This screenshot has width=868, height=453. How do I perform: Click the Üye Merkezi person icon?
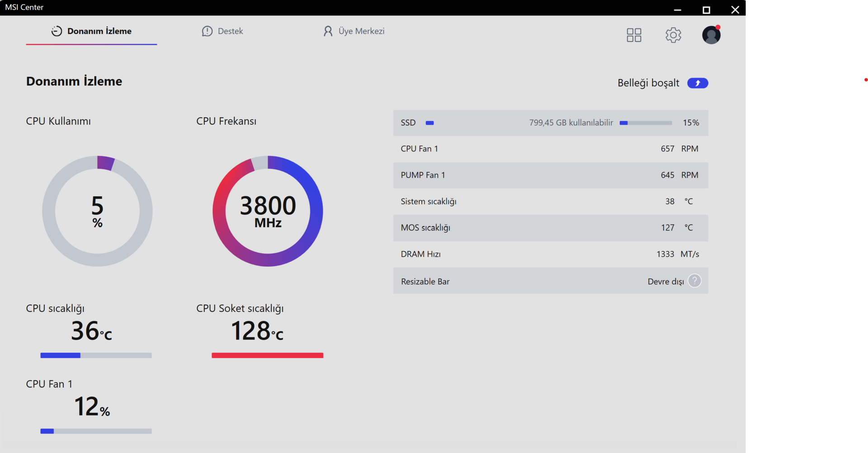[x=328, y=31]
